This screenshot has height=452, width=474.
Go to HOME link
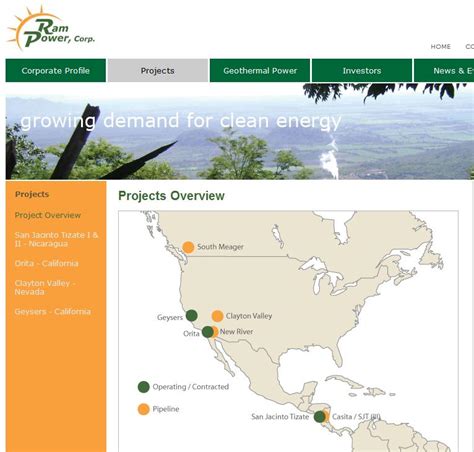pos(441,47)
